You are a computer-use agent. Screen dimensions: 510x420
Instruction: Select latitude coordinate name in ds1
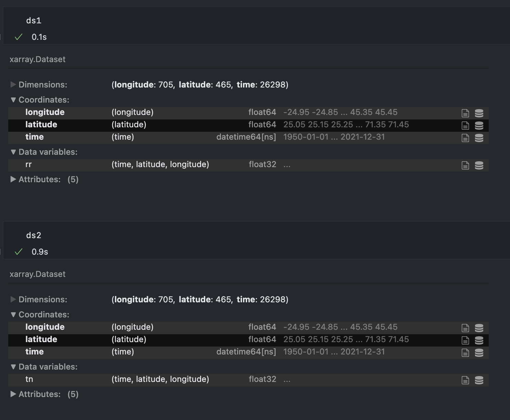41,125
